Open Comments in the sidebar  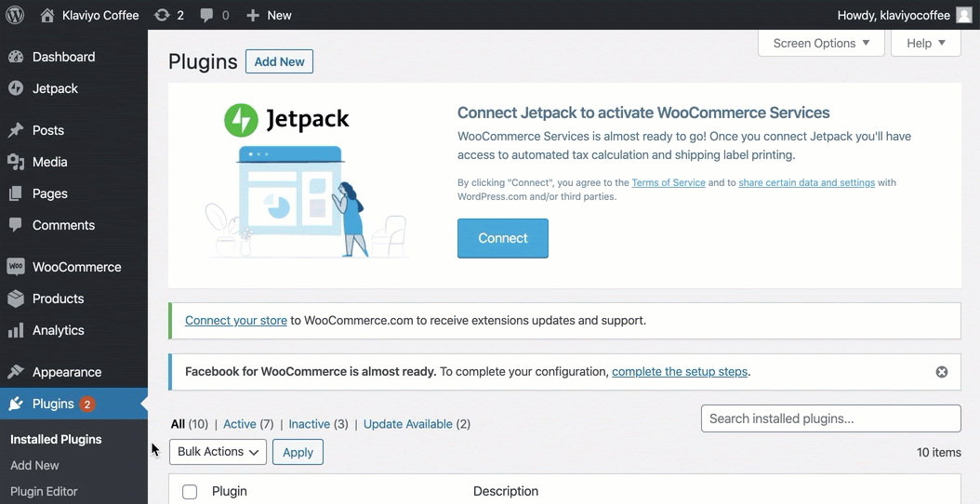point(64,225)
